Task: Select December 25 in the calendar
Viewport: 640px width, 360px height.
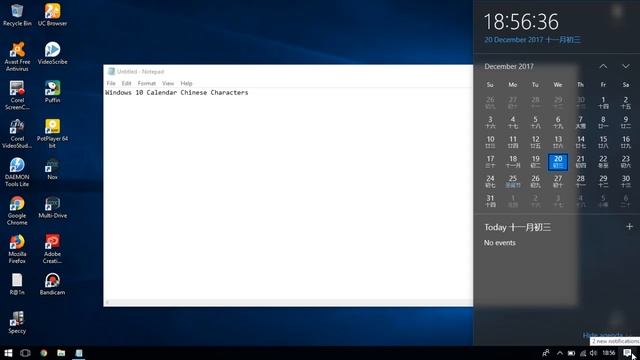Action: (513, 181)
